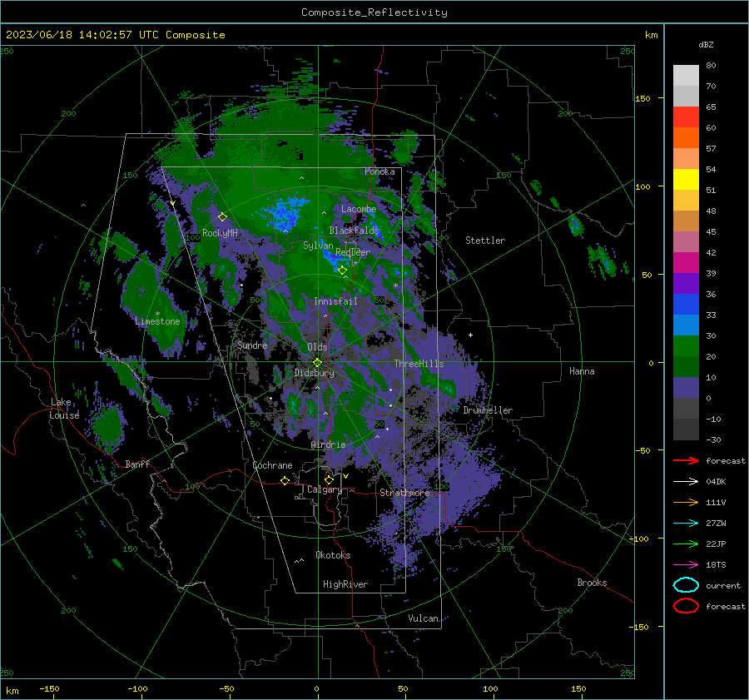The width and height of the screenshot is (749, 700).
Task: Click the Sundre town label
Action: pyautogui.click(x=253, y=345)
